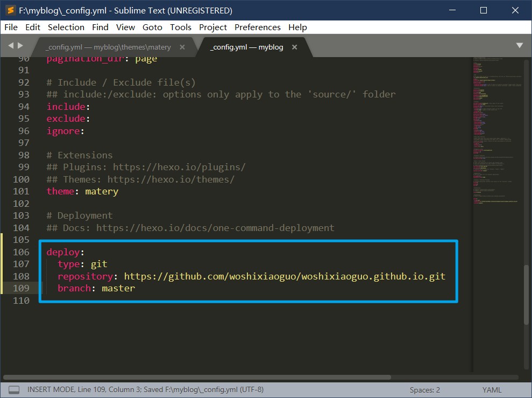Click the 'matery' theme value

(102, 192)
